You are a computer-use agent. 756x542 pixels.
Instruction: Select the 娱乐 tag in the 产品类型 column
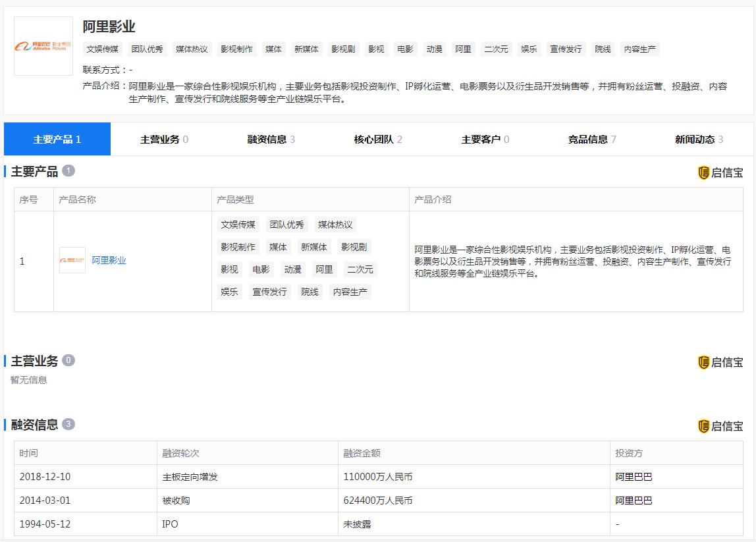coord(229,292)
